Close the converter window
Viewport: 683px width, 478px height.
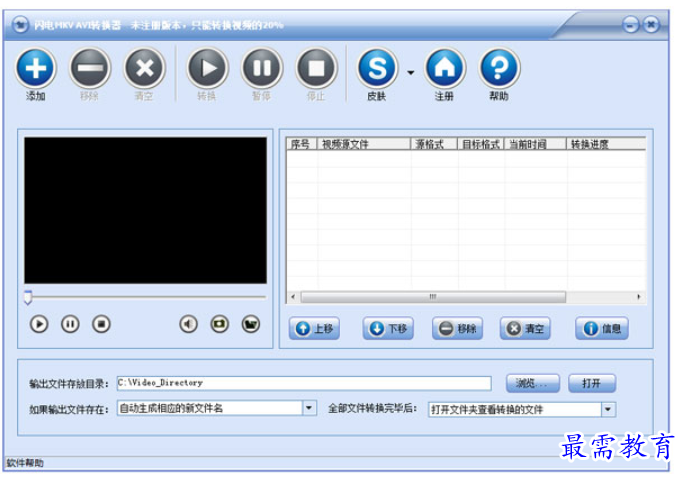coord(651,25)
